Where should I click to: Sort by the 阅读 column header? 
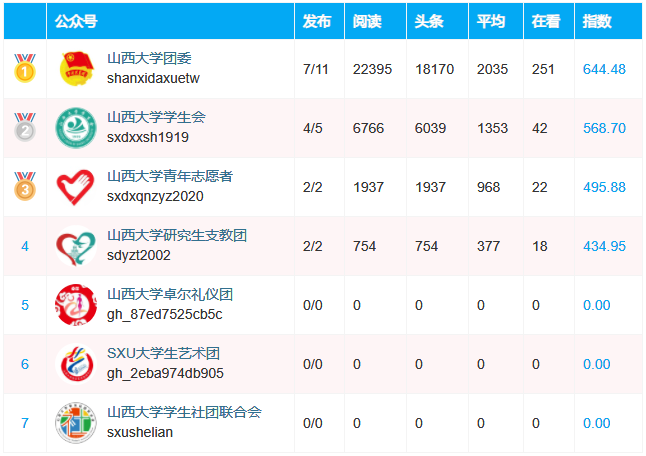(367, 21)
